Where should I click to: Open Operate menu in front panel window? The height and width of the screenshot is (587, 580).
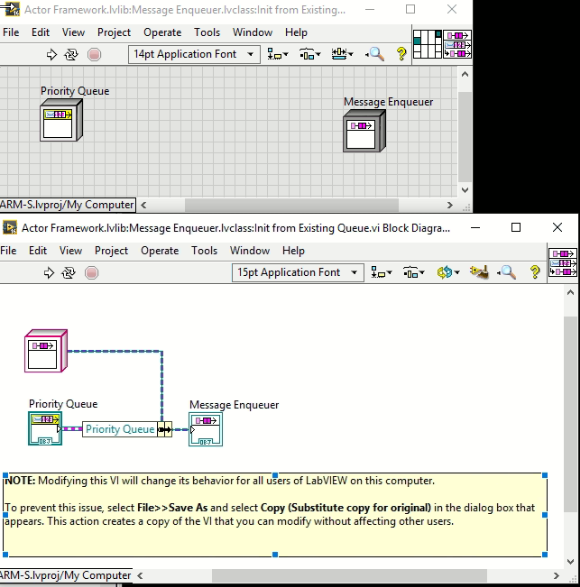pos(162,33)
